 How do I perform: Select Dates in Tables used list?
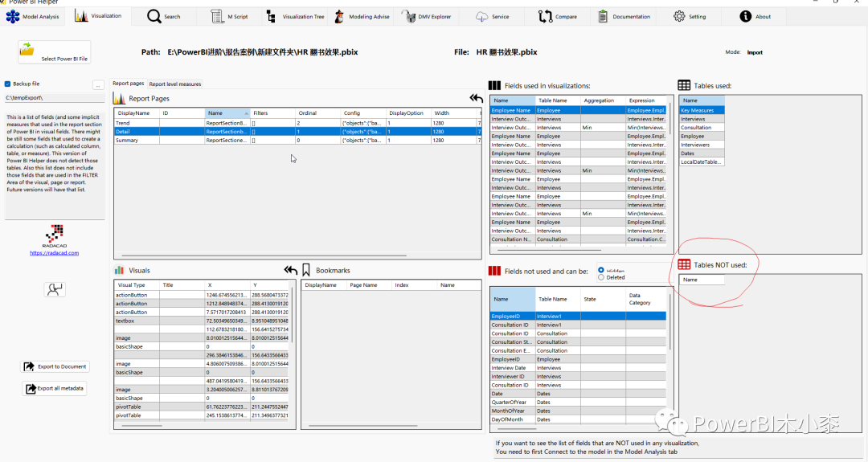point(702,153)
